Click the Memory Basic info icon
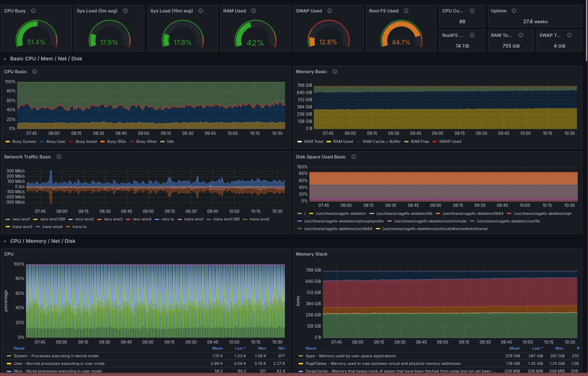The width and height of the screenshot is (588, 376). (335, 72)
